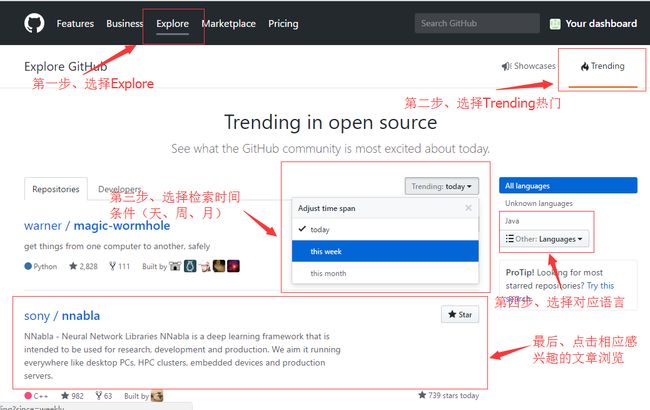Click first contributor avatar of magic-wormhole
650x410 pixels.
coord(175,266)
